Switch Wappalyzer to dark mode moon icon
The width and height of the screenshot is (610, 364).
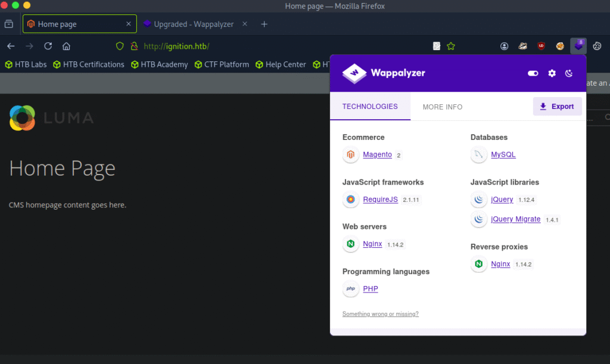click(x=569, y=73)
